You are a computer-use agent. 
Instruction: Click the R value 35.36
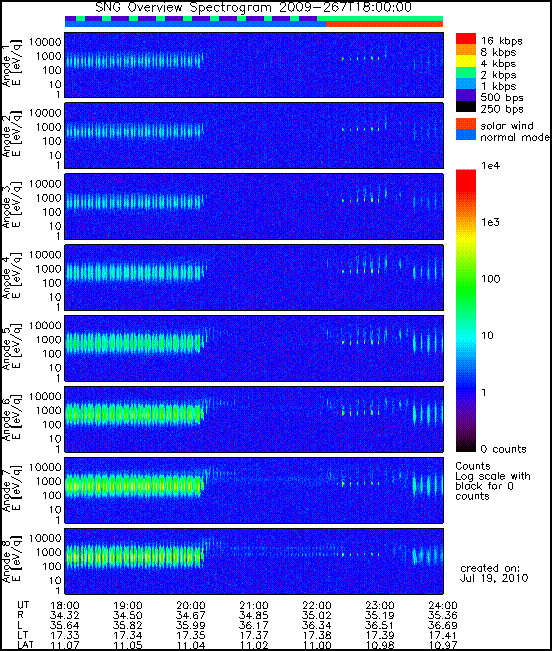pyautogui.click(x=443, y=615)
